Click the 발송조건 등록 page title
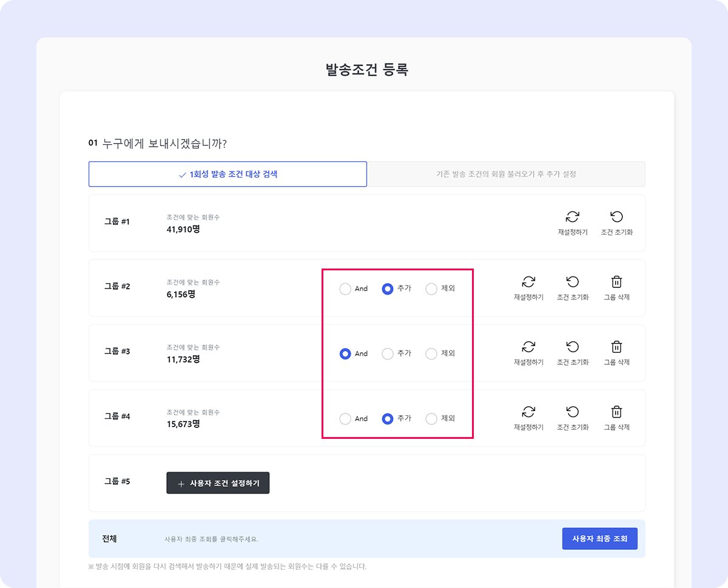Screen dimensions: 728x588 [x=367, y=70]
